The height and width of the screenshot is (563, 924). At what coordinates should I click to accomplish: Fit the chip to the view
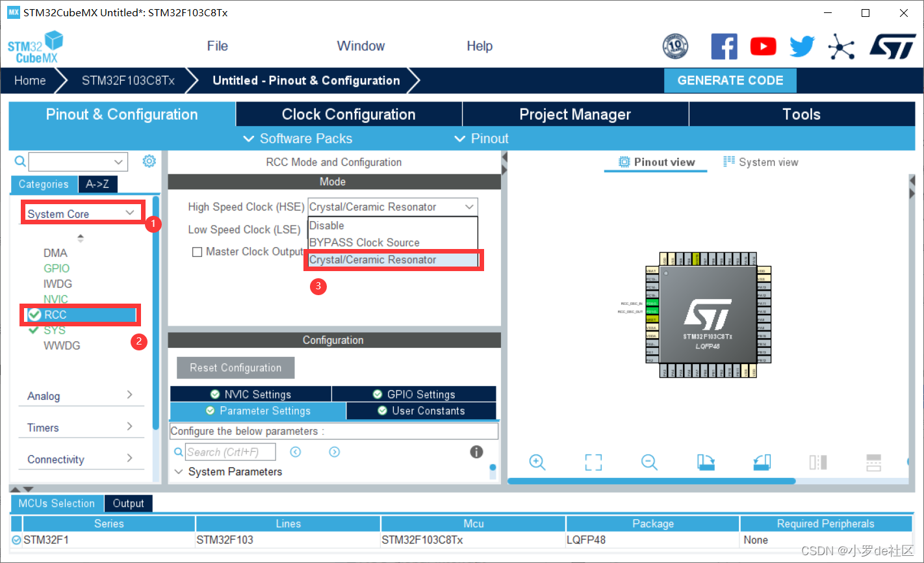(x=593, y=462)
